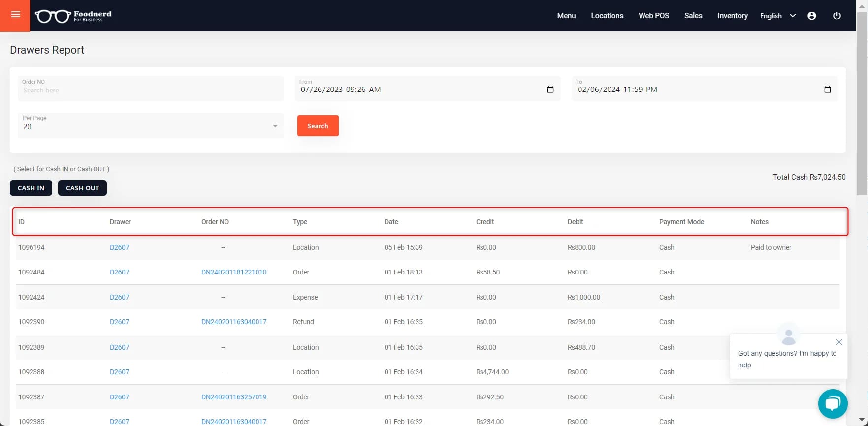Click the power logout icon
This screenshot has width=868, height=426.
[x=837, y=16]
